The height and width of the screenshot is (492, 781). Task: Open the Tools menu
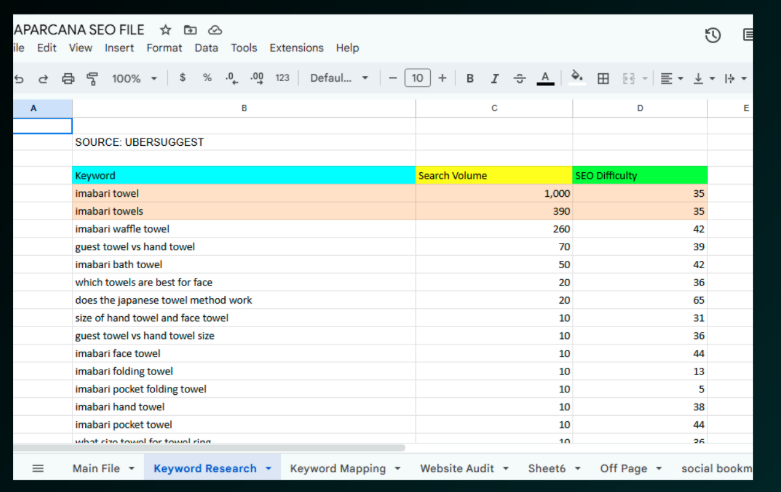point(244,48)
